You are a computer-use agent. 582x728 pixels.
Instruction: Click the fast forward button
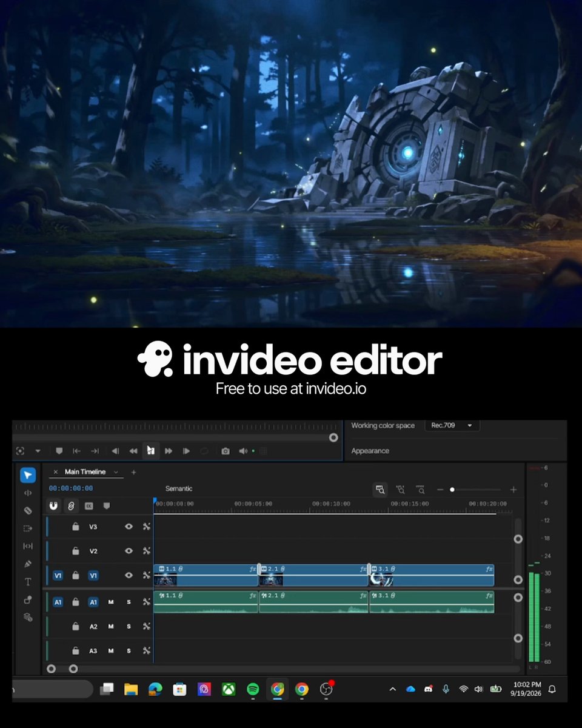click(x=169, y=451)
